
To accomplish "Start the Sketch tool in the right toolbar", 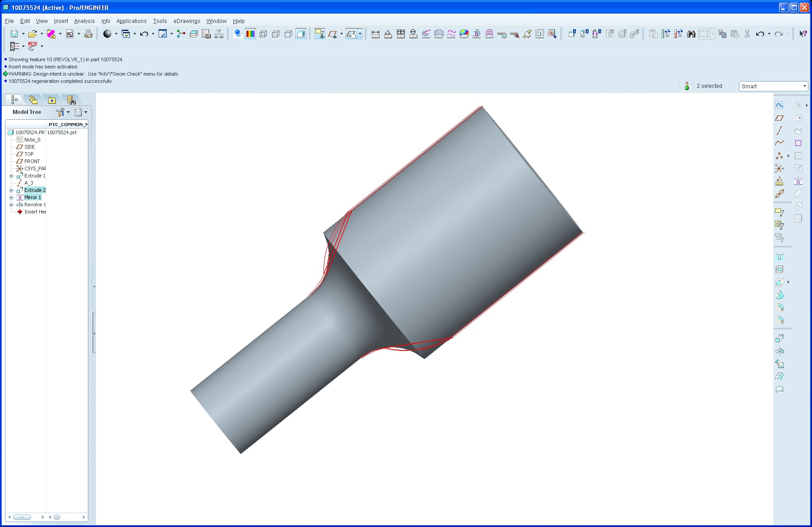I will click(x=779, y=105).
